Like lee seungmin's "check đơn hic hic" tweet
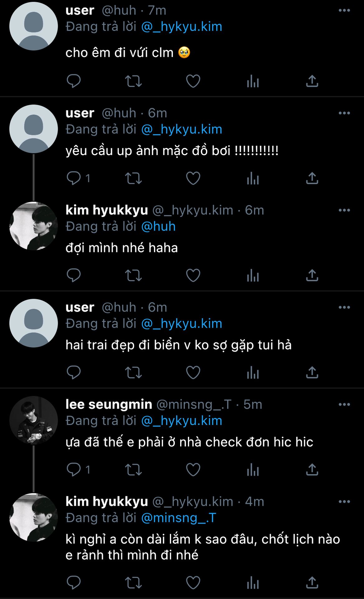The height and width of the screenshot is (599, 364). point(193,470)
